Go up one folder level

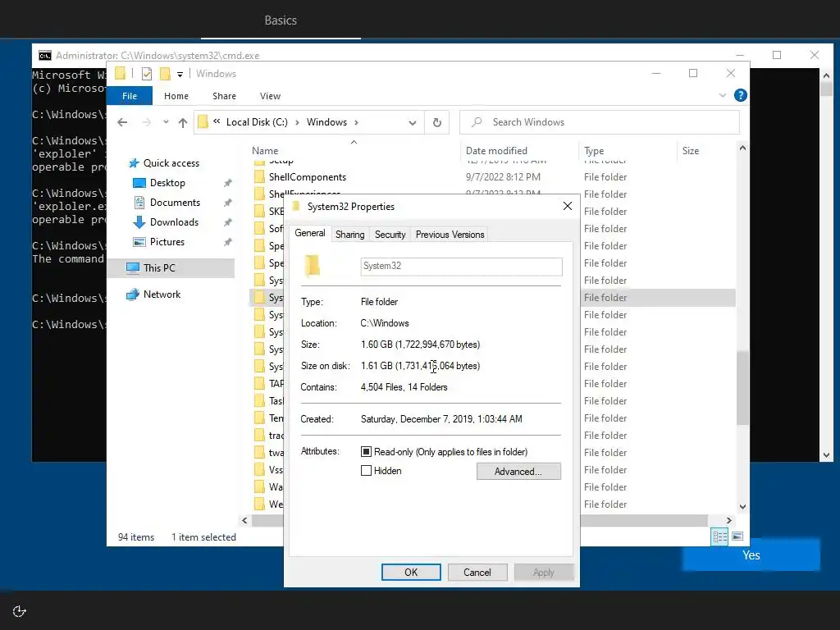click(x=183, y=123)
